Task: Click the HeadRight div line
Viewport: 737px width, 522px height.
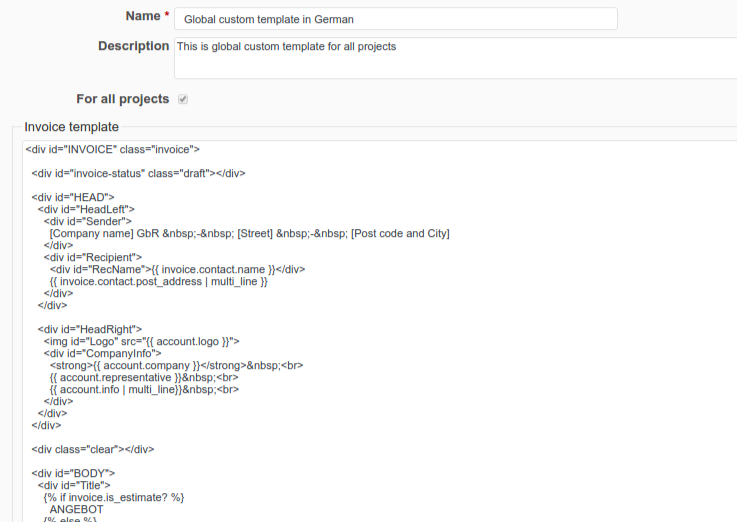Action: pos(90,329)
